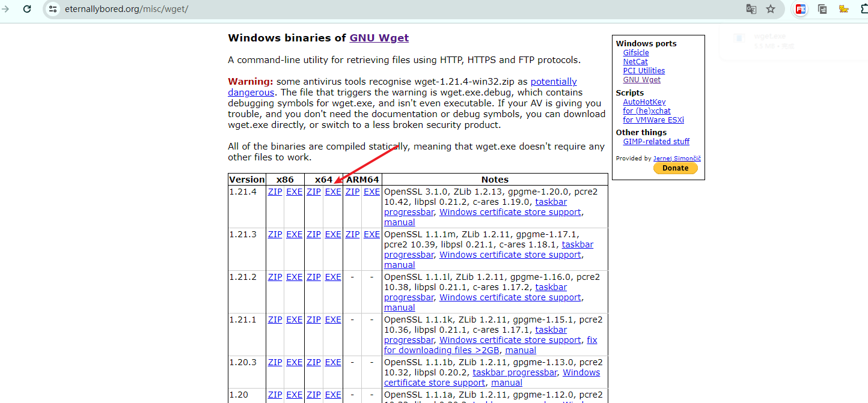Click the Google Translate icon
This screenshot has width=868, height=403.
pos(751,9)
